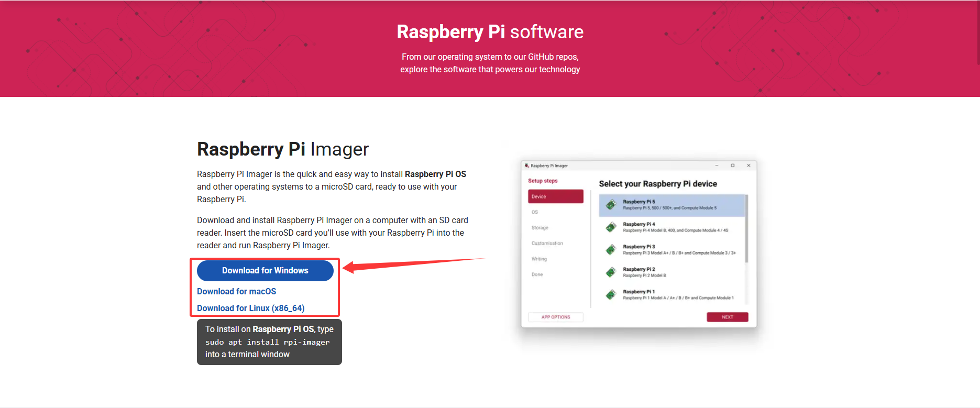This screenshot has height=408, width=980.
Task: Click the "Setup steps" sidebar label
Action: coord(543,181)
